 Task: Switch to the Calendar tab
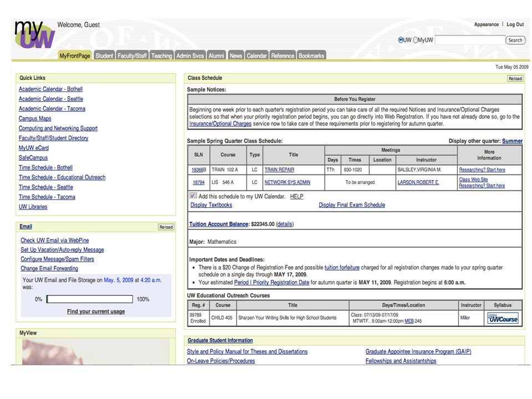point(257,55)
